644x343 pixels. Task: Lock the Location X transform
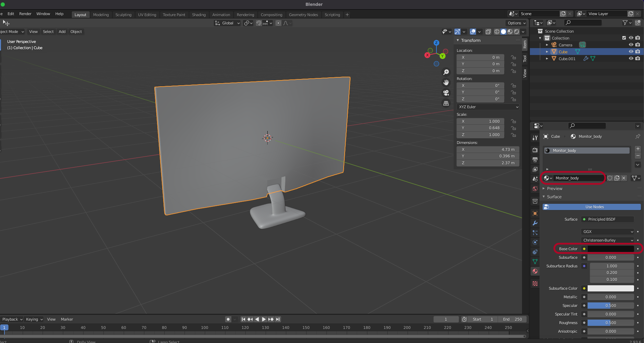click(x=513, y=57)
